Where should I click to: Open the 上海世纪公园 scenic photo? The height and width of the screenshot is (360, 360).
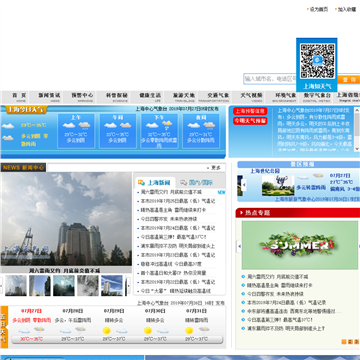(x=278, y=185)
